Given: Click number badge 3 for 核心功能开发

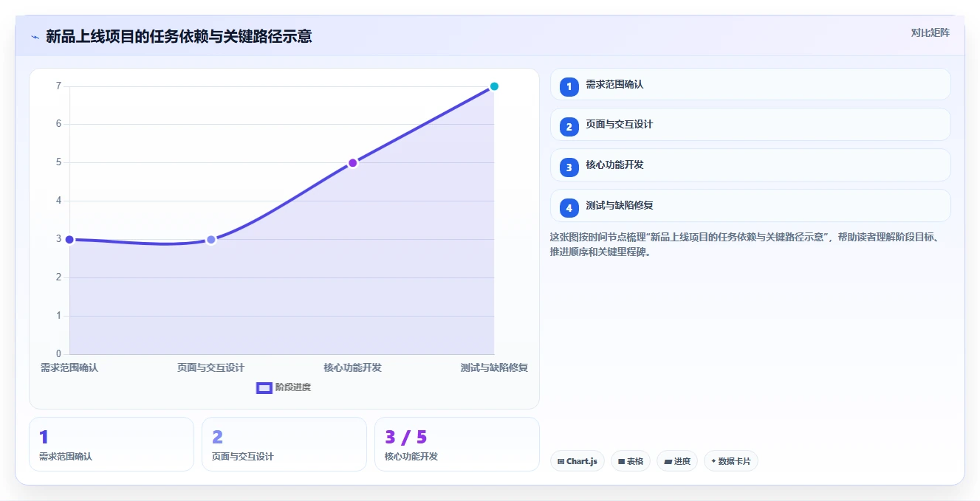Looking at the screenshot, I should point(569,167).
